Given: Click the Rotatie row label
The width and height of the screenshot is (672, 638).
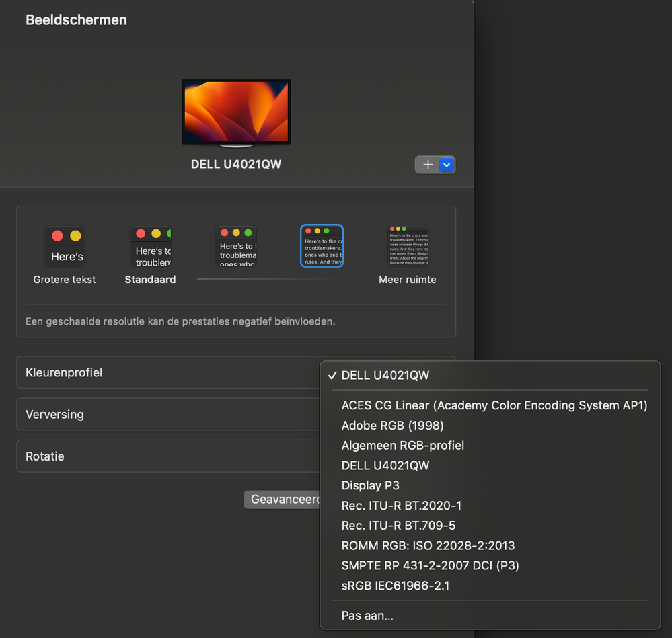Looking at the screenshot, I should [x=45, y=456].
